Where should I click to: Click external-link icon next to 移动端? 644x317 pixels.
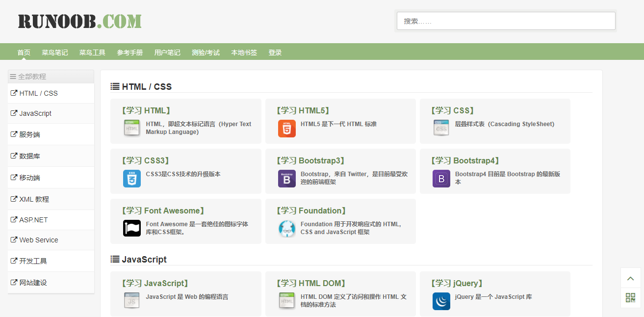(x=14, y=177)
